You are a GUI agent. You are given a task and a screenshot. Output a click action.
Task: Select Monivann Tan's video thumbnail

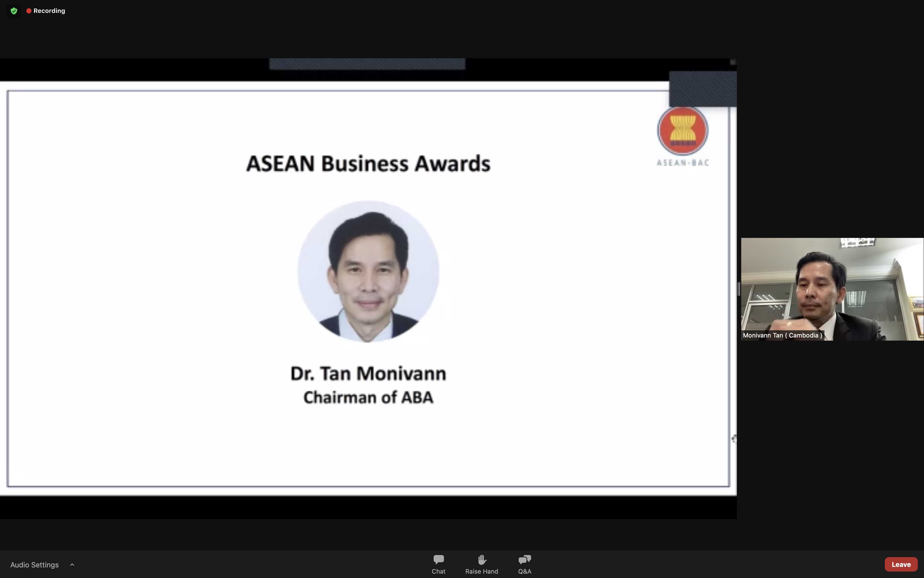(832, 289)
